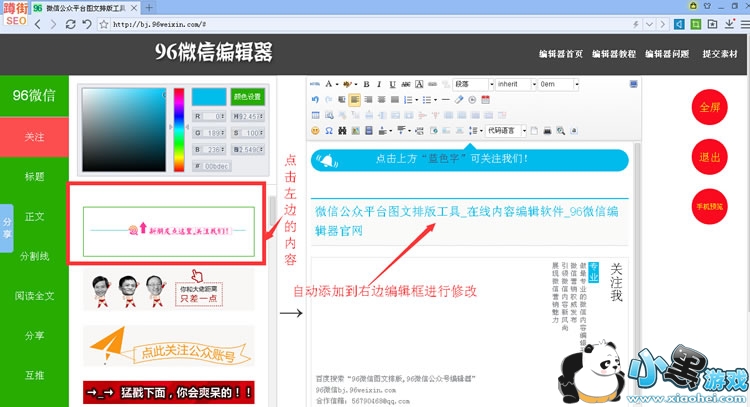The height and width of the screenshot is (407, 750).
Task: Expand the ordered list style dropdown
Action: click(x=416, y=100)
